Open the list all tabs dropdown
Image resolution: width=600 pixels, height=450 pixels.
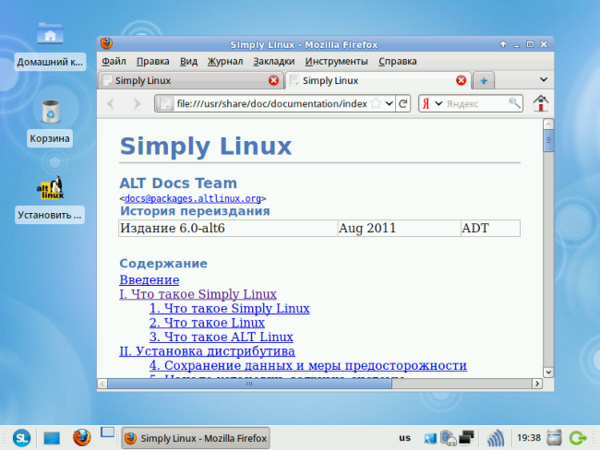(x=543, y=80)
